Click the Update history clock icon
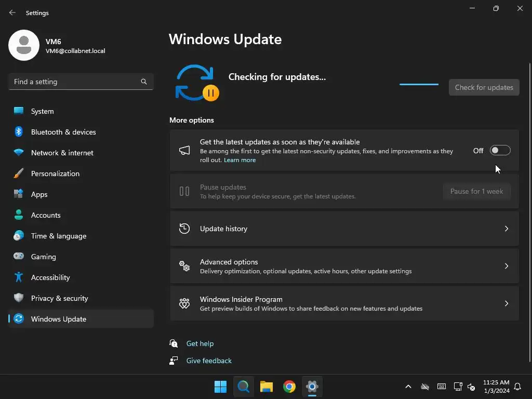Viewport: 532px width, 399px height. coord(184,229)
